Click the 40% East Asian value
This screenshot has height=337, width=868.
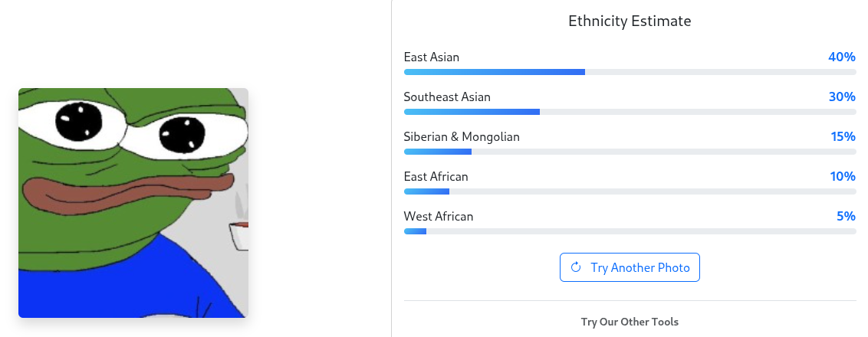point(841,57)
